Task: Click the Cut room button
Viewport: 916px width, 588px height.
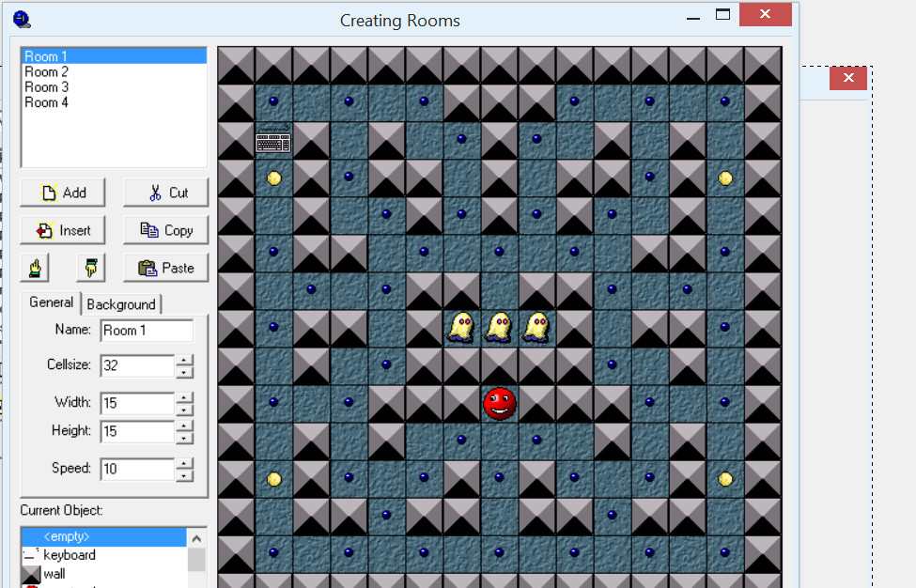Action: (166, 193)
